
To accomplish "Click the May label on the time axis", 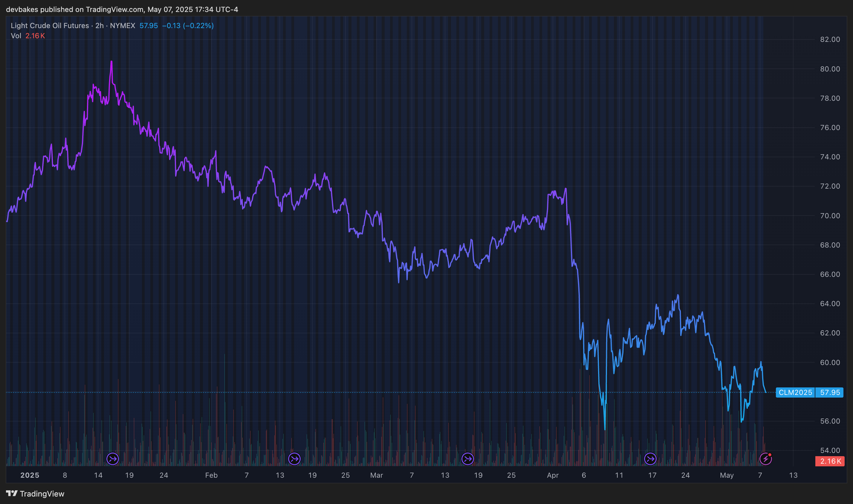I will coord(727,475).
